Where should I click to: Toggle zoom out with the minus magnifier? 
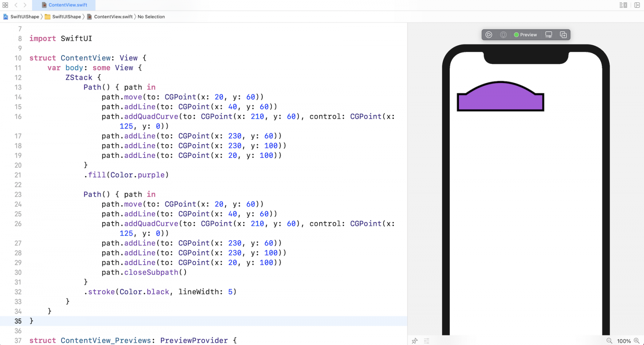609,341
